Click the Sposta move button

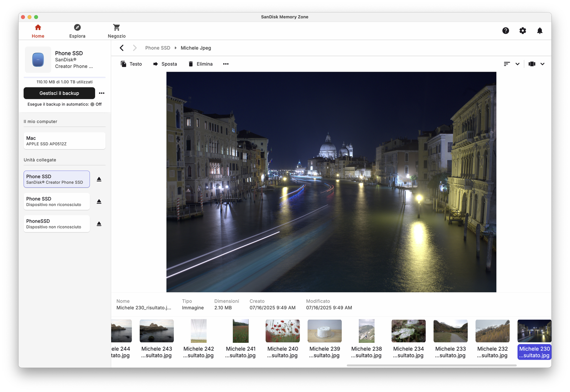(x=165, y=64)
